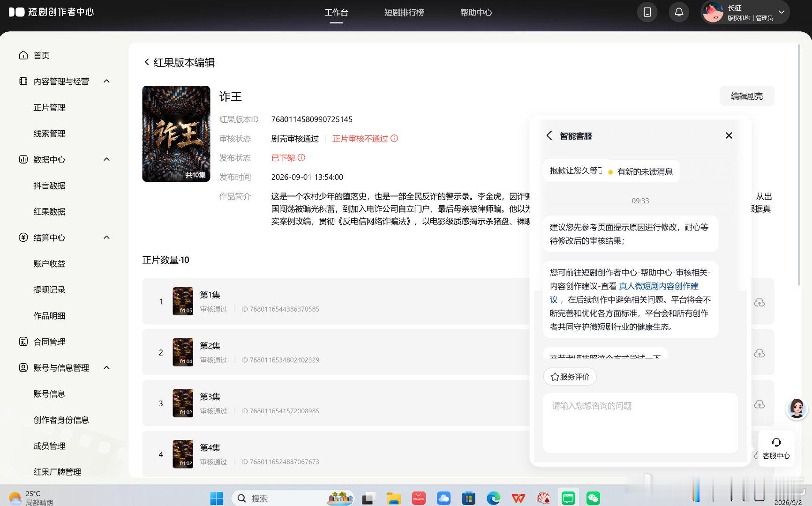Open File Explorer from the taskbar
This screenshot has width=812, height=506.
[x=393, y=498]
